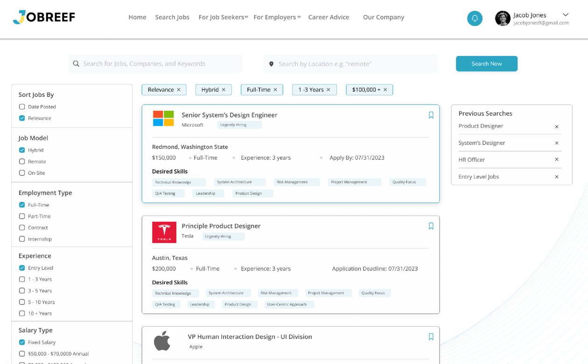The height and width of the screenshot is (364, 588).
Task: Check the Internship employment type
Action: coord(22,239)
